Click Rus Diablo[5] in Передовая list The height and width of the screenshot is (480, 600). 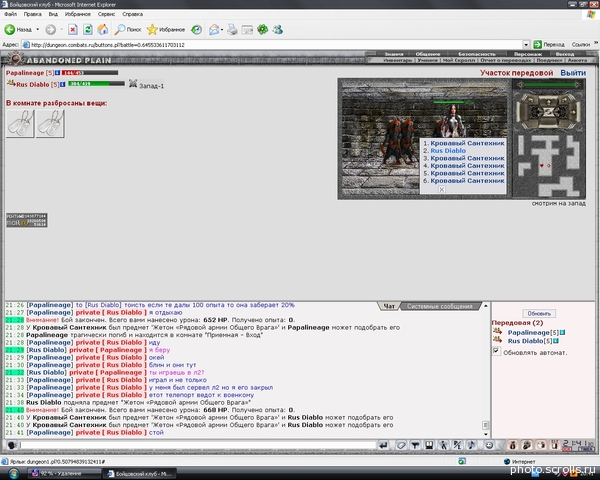point(530,341)
